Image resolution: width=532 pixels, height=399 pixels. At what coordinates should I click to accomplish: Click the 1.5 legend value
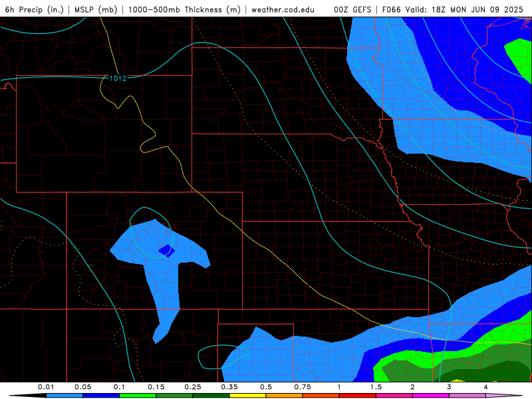click(376, 387)
